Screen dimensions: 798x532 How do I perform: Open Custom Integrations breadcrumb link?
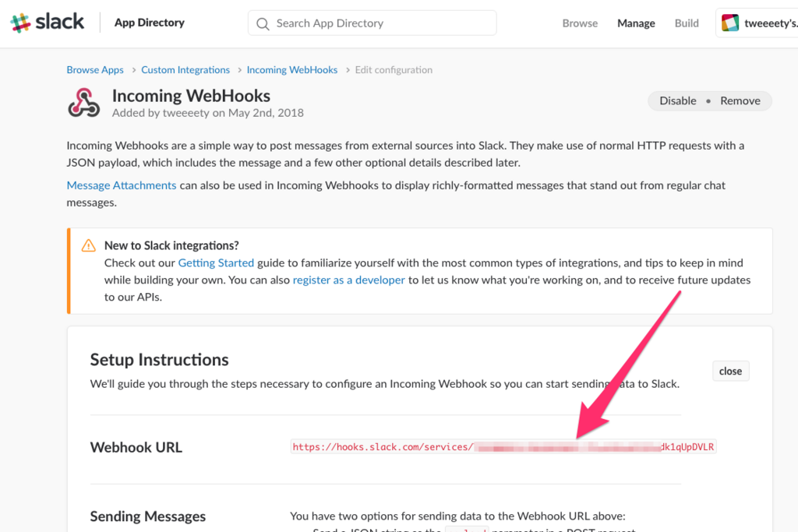pos(185,69)
